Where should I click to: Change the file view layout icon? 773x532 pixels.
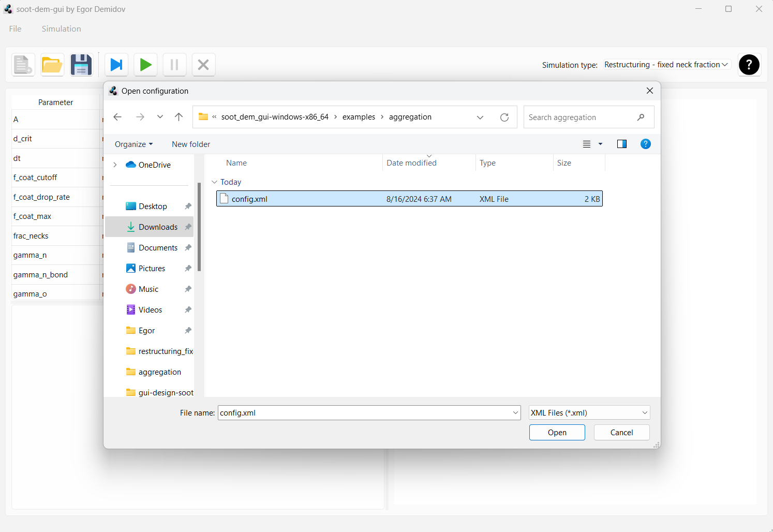click(x=587, y=144)
